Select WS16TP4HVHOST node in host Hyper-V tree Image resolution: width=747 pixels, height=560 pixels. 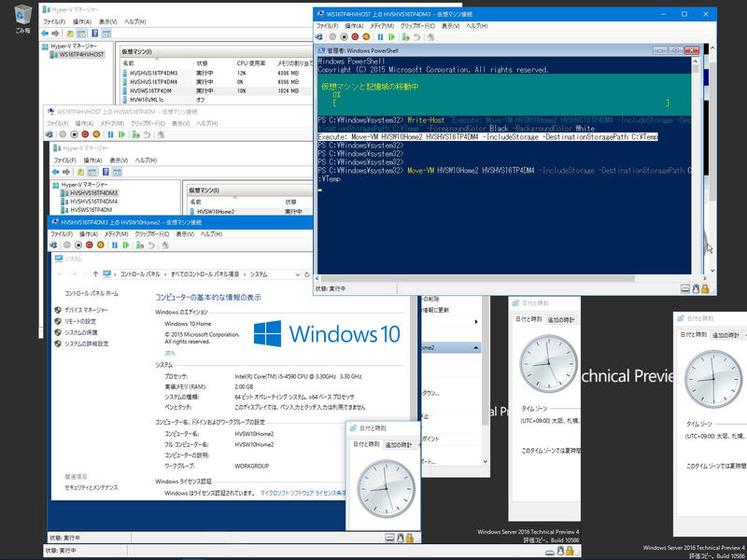click(81, 55)
